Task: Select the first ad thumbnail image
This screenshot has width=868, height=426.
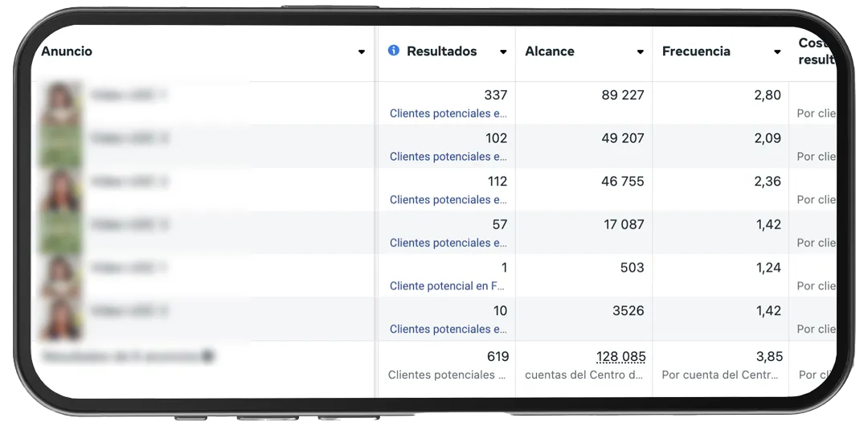Action: [x=60, y=103]
